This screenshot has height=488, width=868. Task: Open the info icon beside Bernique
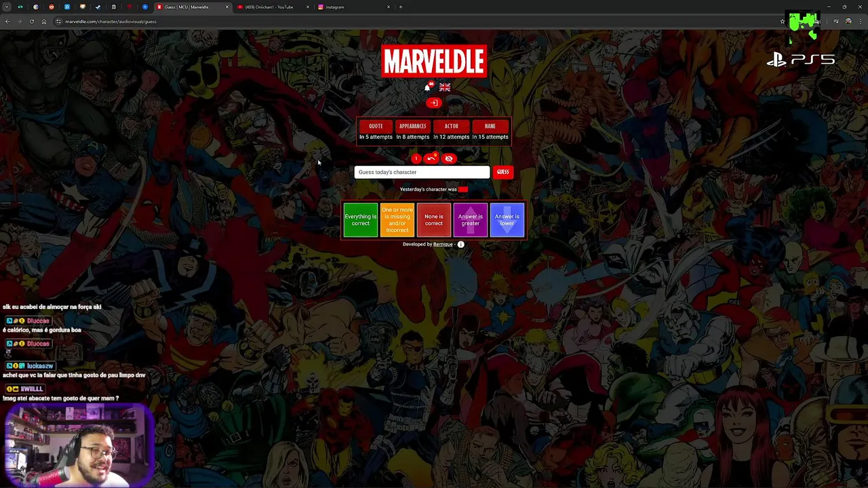click(x=460, y=244)
